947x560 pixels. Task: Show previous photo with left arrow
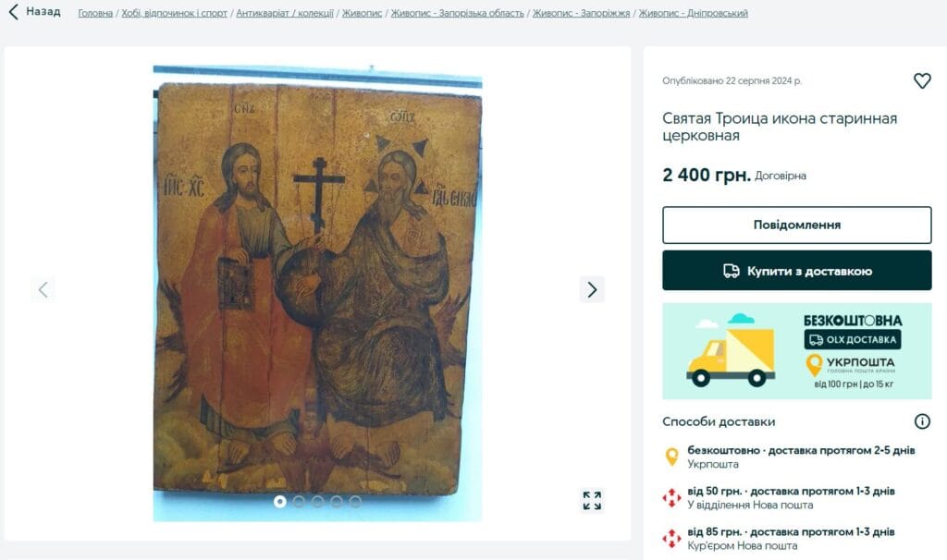pyautogui.click(x=43, y=289)
